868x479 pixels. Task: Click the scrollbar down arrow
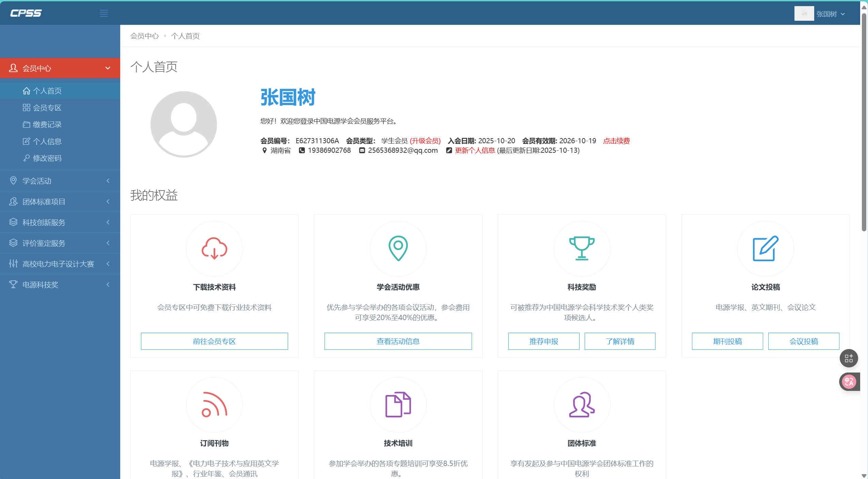point(864,475)
